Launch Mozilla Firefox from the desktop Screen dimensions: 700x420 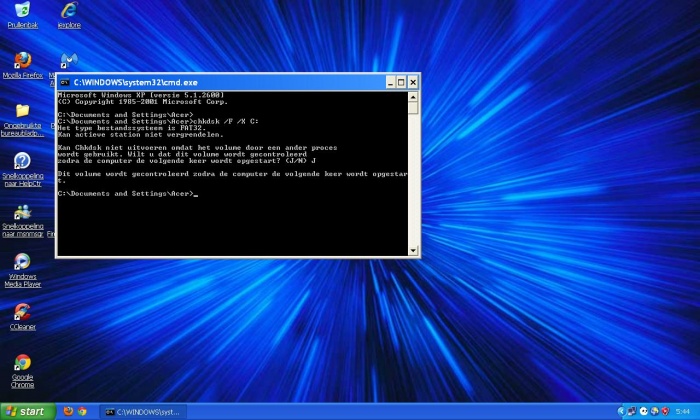tap(22, 65)
